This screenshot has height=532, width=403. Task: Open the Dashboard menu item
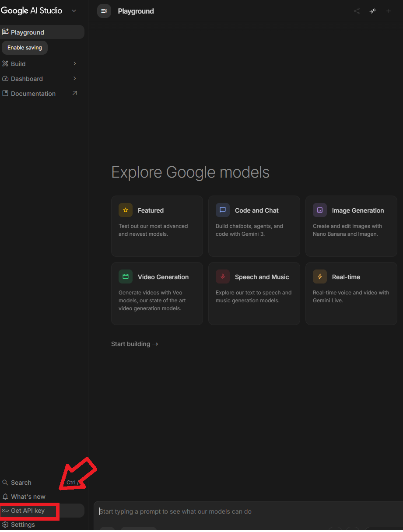(x=42, y=79)
